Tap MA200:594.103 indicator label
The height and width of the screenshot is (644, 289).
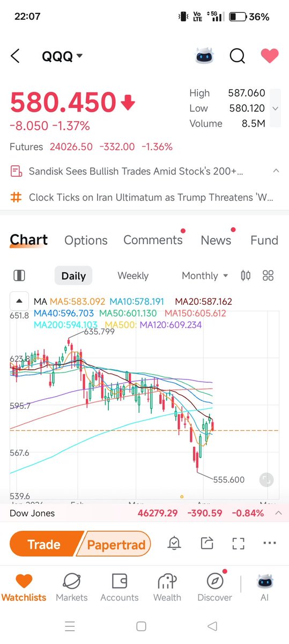tap(66, 325)
